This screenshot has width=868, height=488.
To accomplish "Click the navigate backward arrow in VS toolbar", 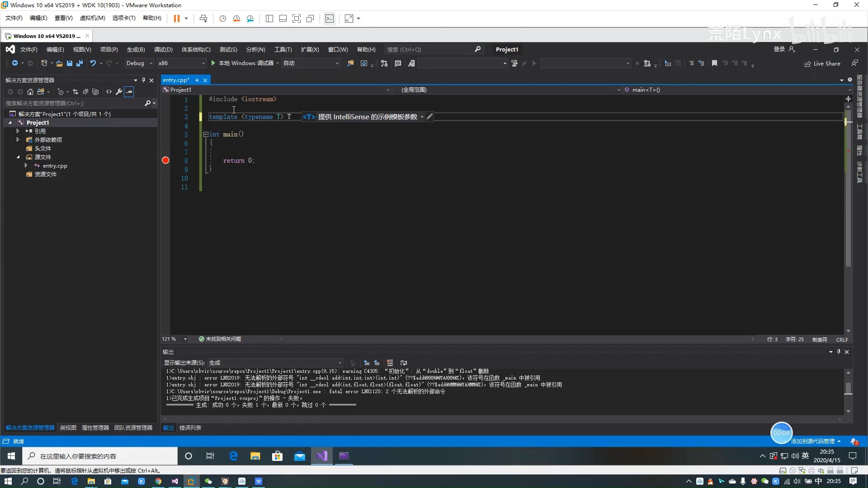I will (x=14, y=63).
